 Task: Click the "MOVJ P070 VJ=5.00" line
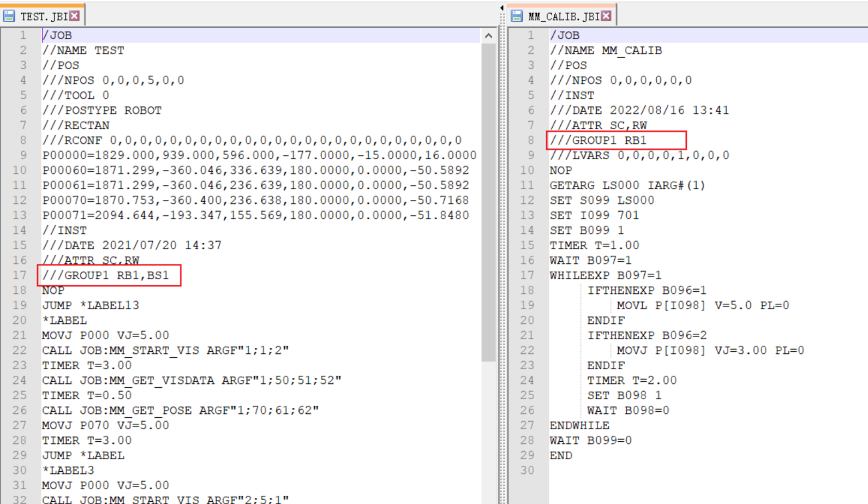tap(106, 425)
